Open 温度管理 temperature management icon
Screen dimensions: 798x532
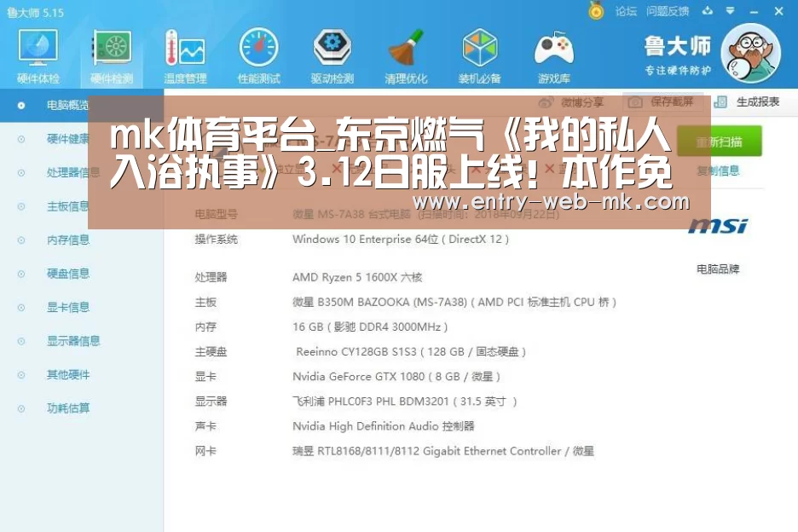click(185, 56)
